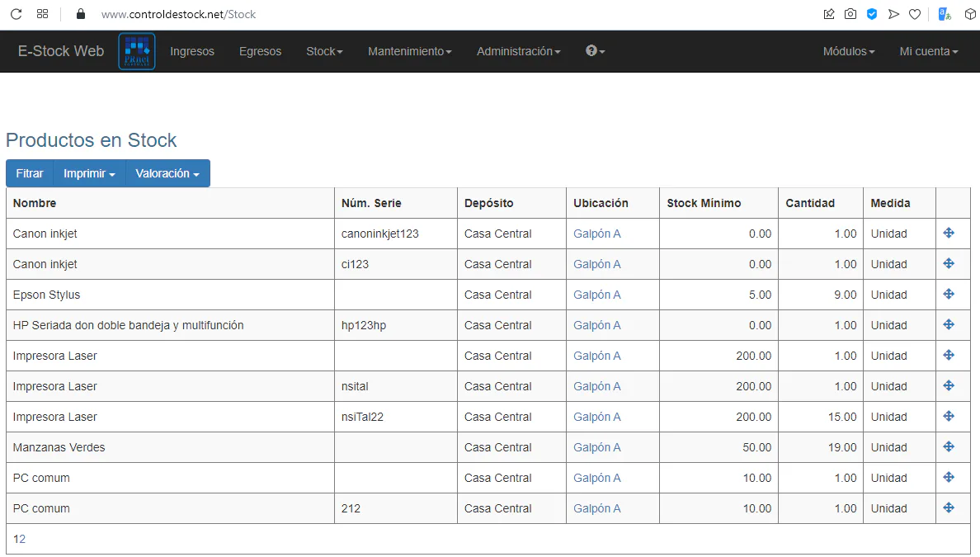980x557 pixels.
Task: Open Galpón A link for hp123hp row
Action: tap(597, 325)
